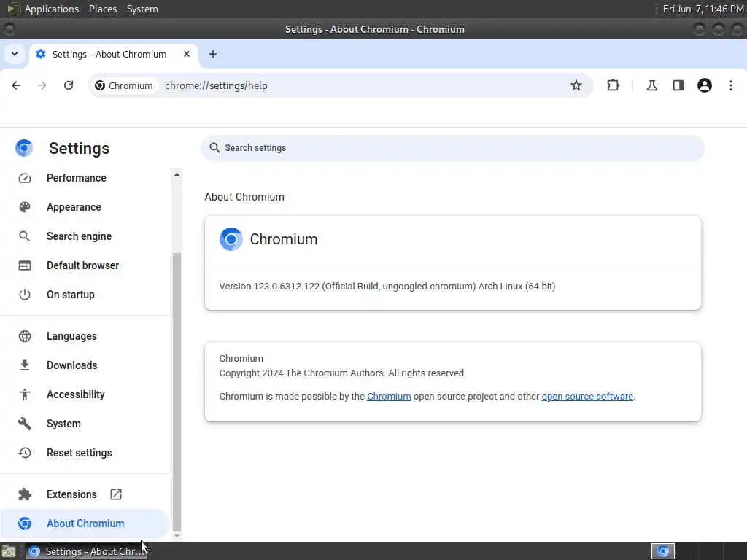The image size is (747, 560).
Task: Click the Reset settings history icon
Action: [25, 453]
